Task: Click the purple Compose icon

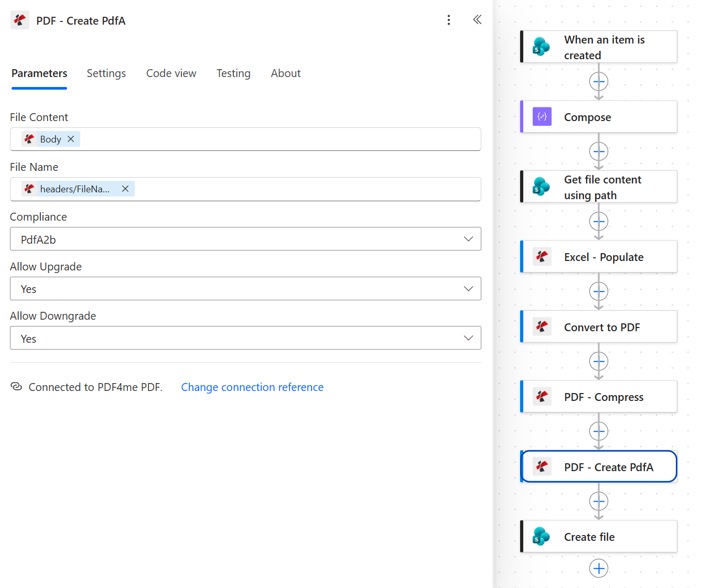Action: click(542, 116)
